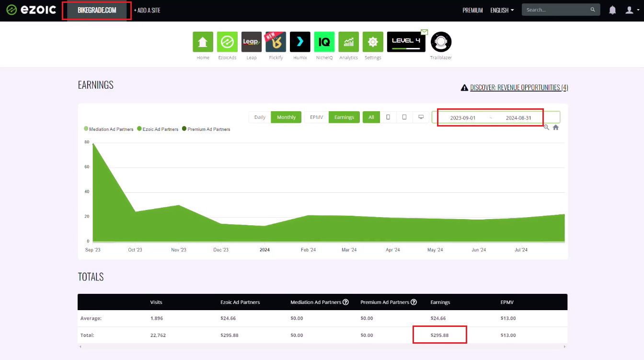Viewport: 644px width, 360px height.
Task: Switch chart to Monthly view
Action: point(287,117)
